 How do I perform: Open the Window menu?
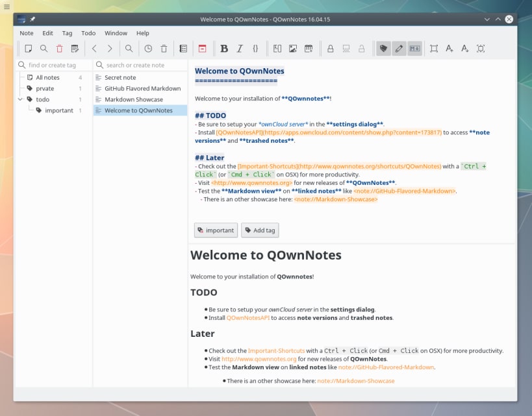coord(116,33)
